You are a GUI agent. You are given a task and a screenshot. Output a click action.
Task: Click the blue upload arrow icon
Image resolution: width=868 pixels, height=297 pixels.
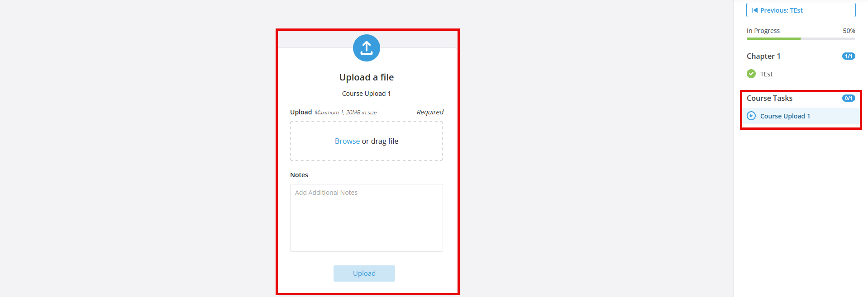click(x=366, y=48)
